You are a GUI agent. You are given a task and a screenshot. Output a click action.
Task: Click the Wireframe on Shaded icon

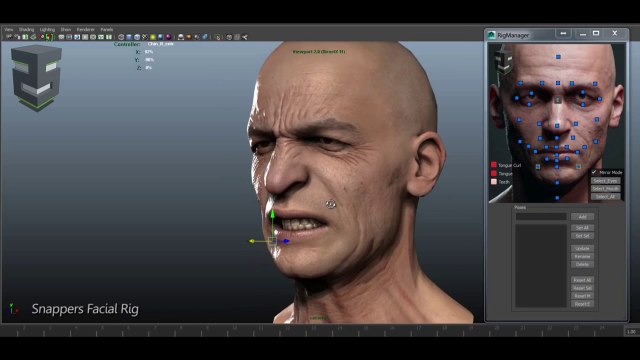click(x=144, y=37)
